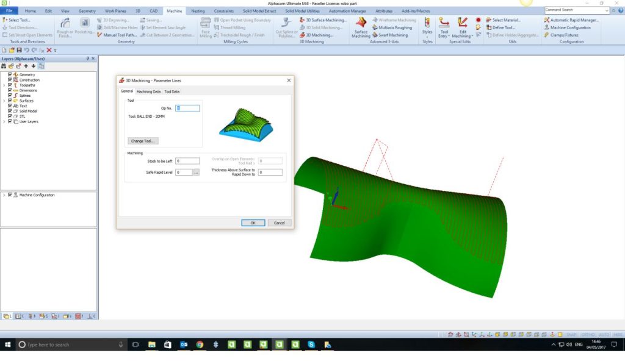Expand the User Layers tree node
This screenshot has height=364, width=625.
click(x=4, y=121)
